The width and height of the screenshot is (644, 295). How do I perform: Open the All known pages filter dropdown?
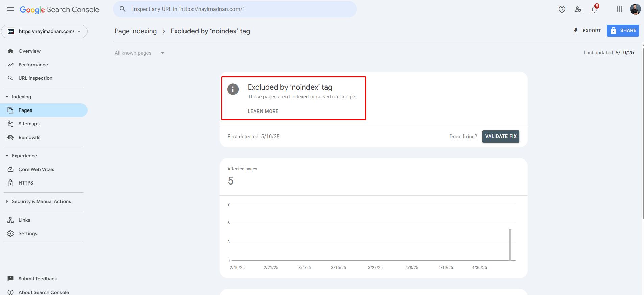[x=139, y=53]
